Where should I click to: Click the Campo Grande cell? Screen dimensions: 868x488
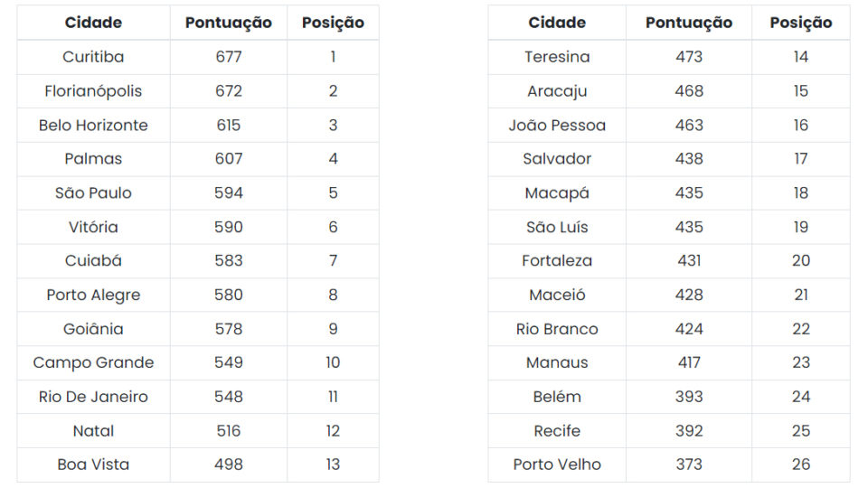click(x=93, y=363)
